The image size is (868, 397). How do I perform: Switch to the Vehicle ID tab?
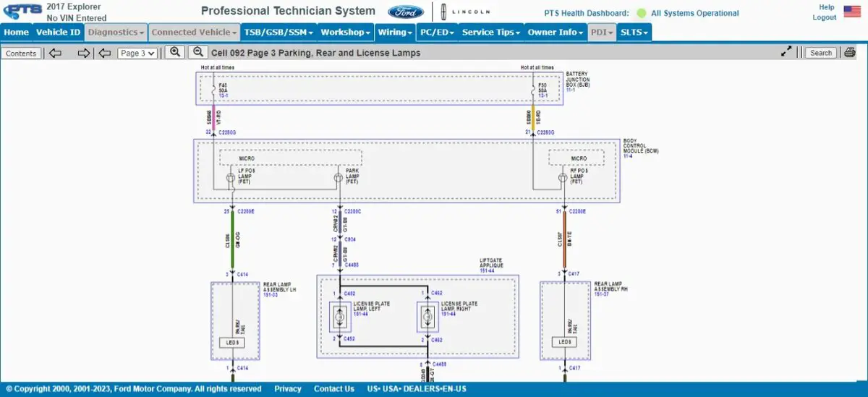pos(58,32)
